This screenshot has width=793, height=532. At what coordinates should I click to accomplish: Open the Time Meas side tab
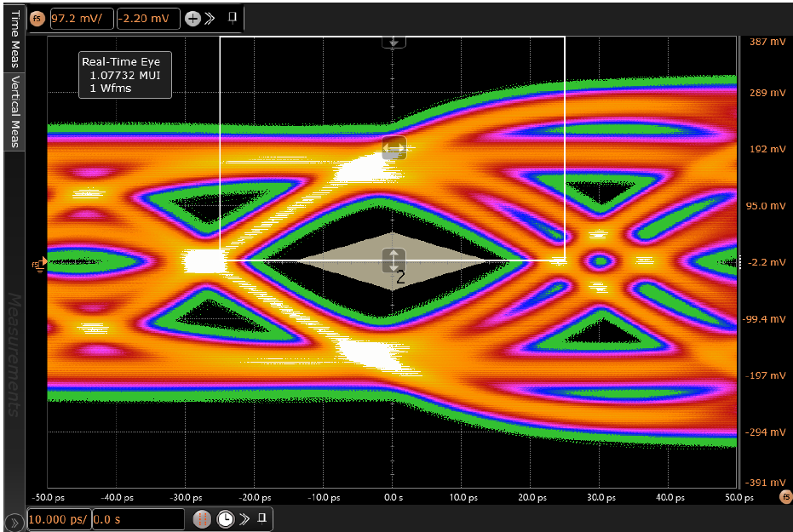coord(14,40)
